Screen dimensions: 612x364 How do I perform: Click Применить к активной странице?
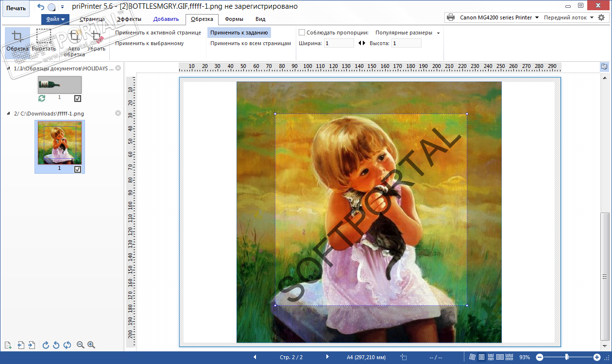(158, 33)
